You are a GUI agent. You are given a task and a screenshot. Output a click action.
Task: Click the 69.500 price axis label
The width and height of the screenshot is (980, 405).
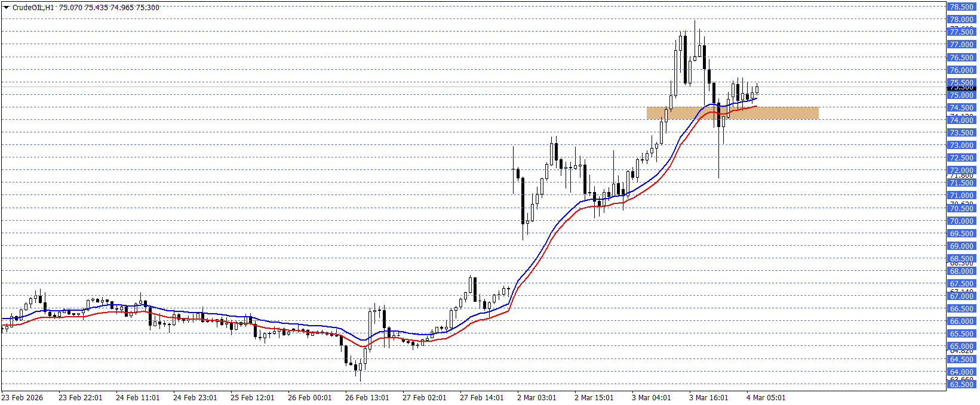pos(961,234)
